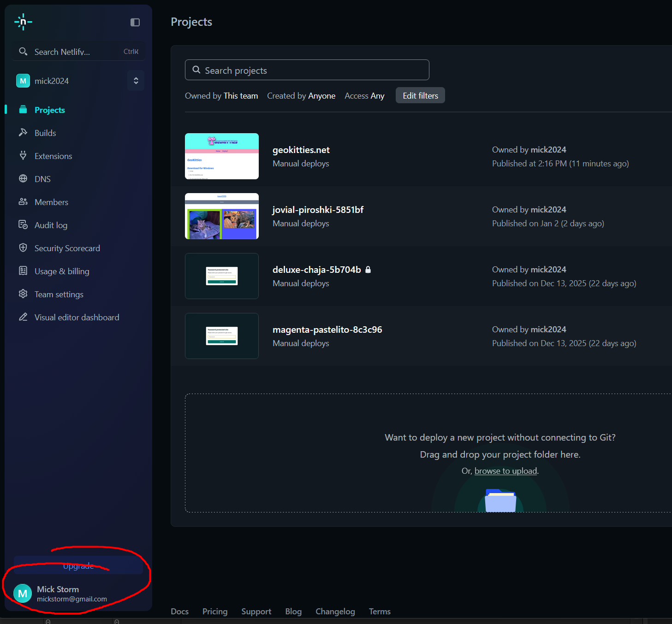This screenshot has height=624, width=672.
Task: Open the deluxe-chaja-5b704b project
Action: (x=316, y=270)
